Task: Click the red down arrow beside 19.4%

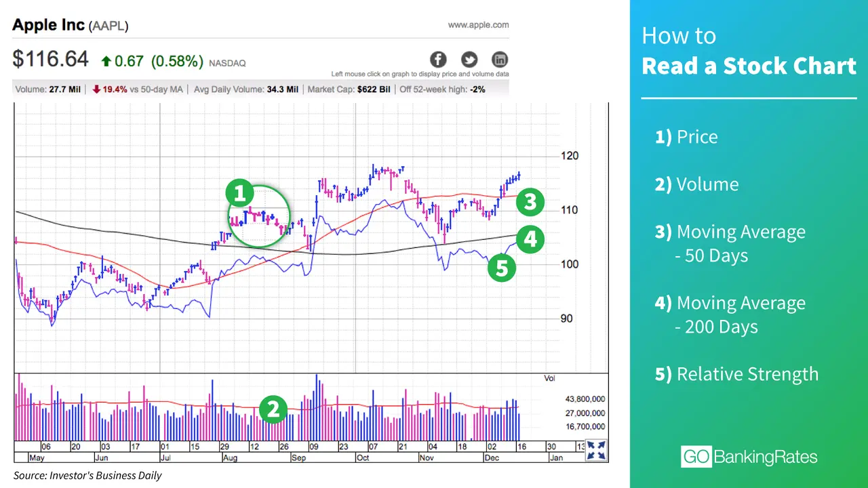Action: pos(97,89)
